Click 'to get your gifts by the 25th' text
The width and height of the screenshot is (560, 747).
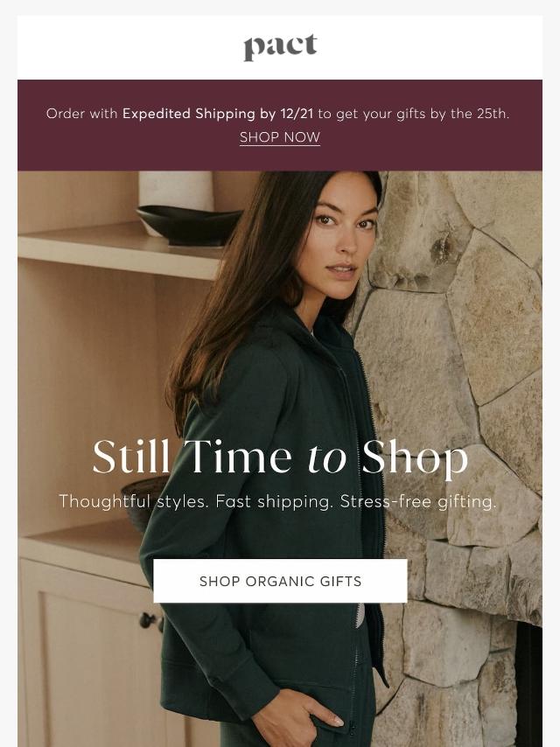(x=413, y=114)
